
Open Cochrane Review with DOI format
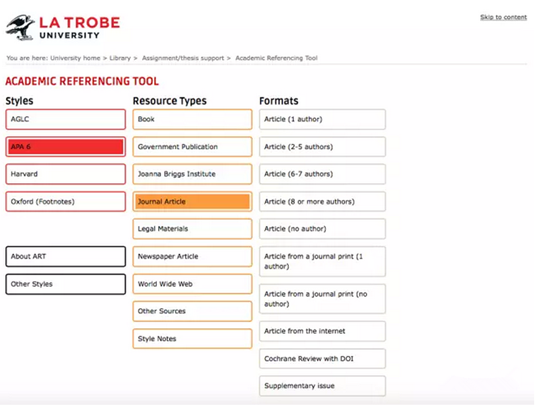pyautogui.click(x=322, y=359)
